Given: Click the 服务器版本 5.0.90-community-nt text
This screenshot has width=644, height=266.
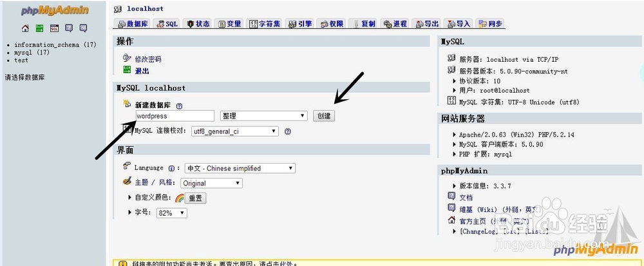Looking at the screenshot, I should coord(513,71).
